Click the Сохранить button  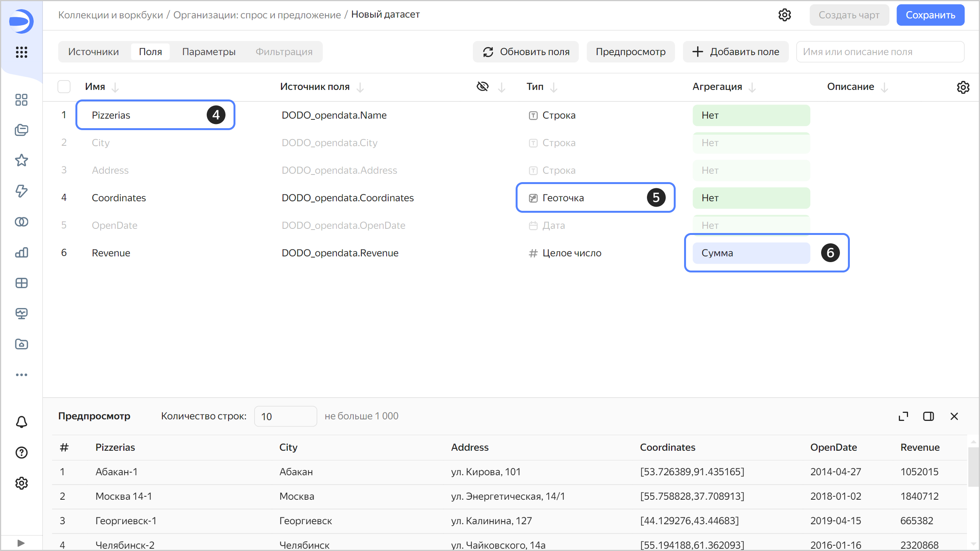point(930,15)
